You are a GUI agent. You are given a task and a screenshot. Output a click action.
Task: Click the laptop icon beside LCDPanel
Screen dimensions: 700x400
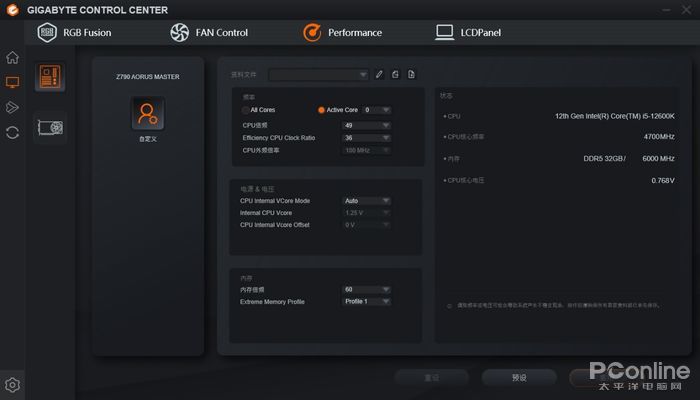pos(445,33)
